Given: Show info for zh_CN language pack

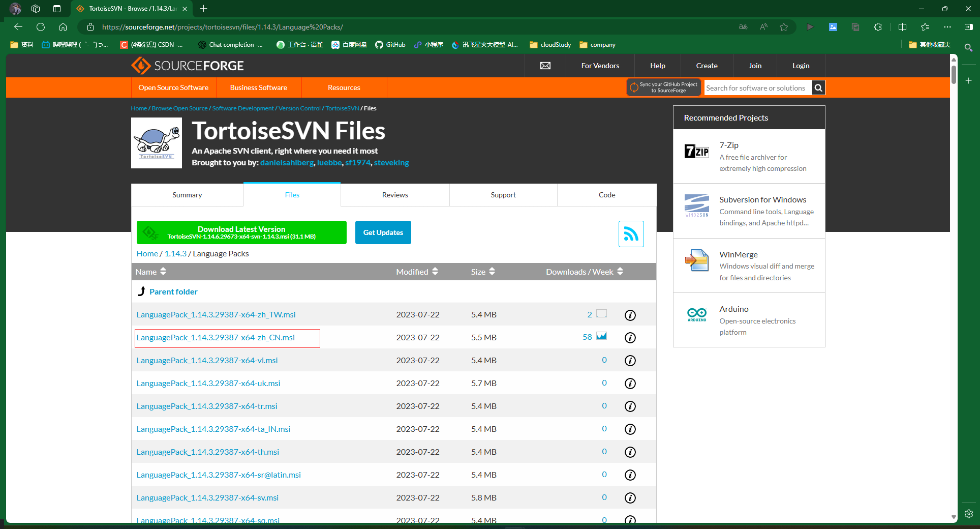Looking at the screenshot, I should point(630,338).
